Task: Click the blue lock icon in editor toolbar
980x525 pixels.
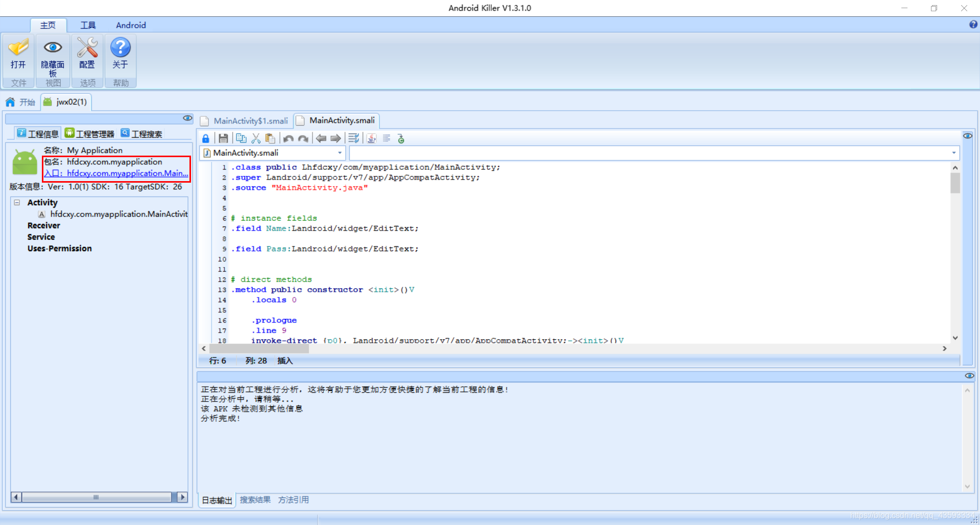Action: point(205,138)
